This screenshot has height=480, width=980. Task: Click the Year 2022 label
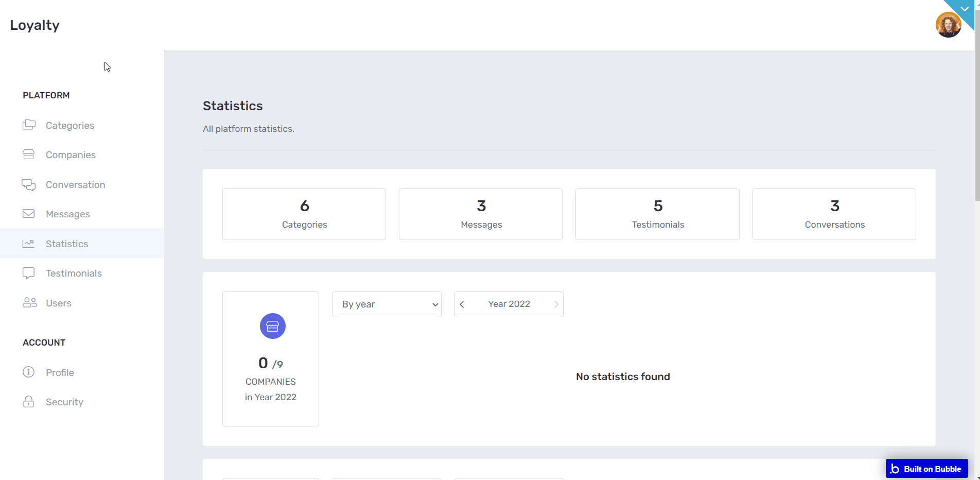(x=509, y=304)
